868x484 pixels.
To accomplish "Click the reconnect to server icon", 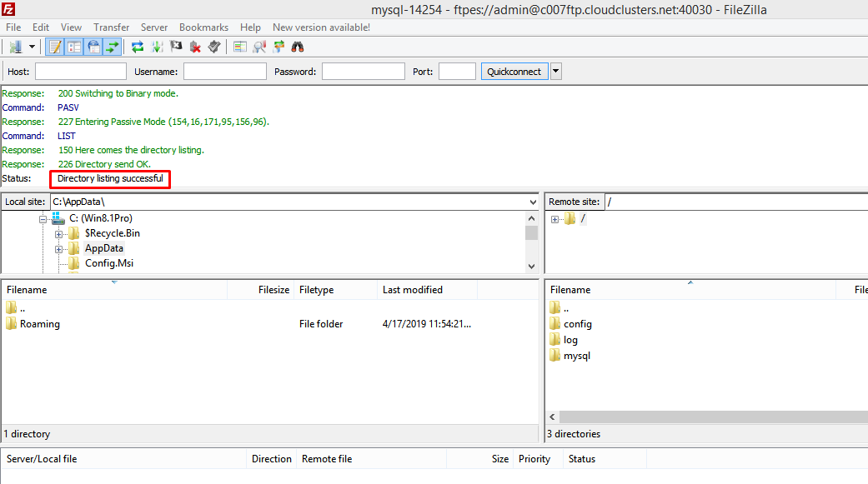I will coord(214,47).
